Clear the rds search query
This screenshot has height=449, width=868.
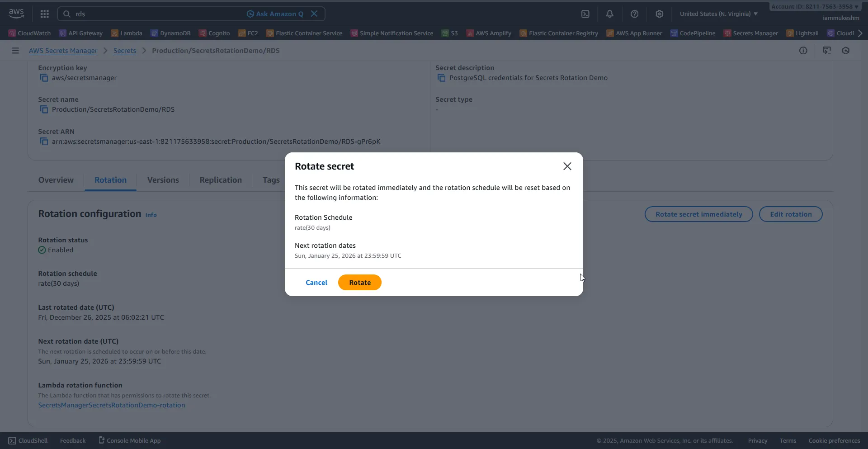314,14
